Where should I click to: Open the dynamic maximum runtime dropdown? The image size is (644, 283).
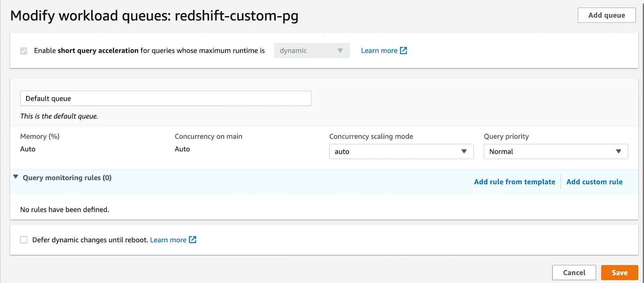tap(311, 51)
